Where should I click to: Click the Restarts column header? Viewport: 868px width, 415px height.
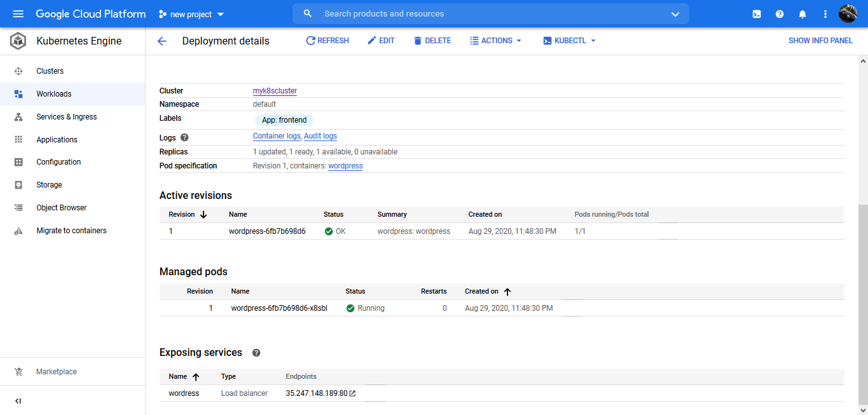[x=434, y=292]
